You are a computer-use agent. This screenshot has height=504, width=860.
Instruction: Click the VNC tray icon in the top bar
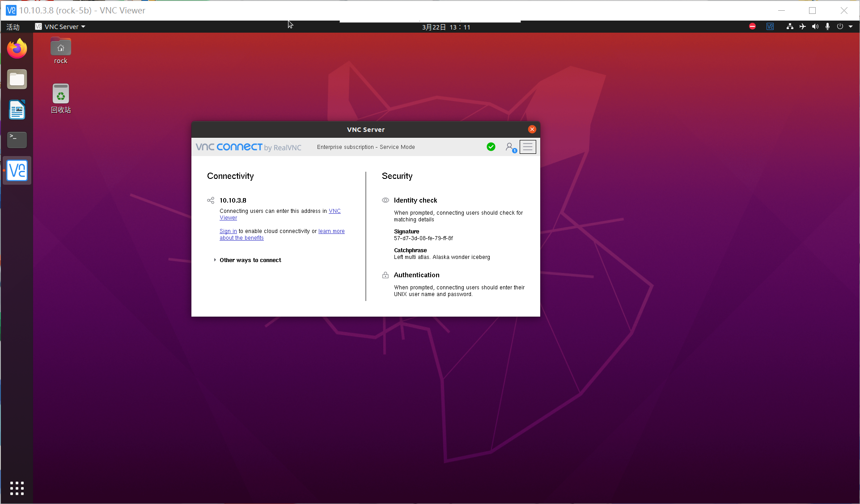point(770,26)
